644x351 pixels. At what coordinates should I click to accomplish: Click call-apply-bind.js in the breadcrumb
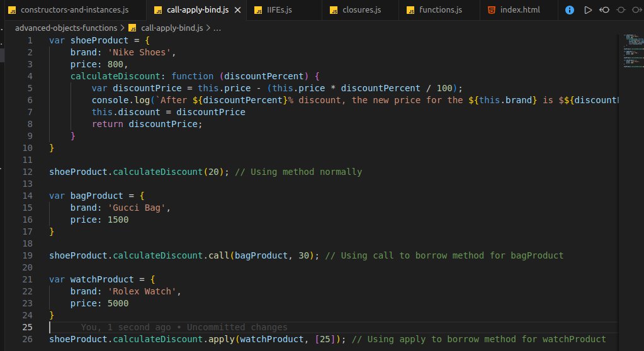(172, 28)
